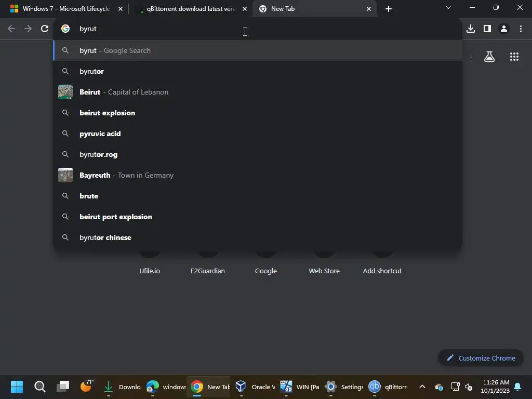The height and width of the screenshot is (399, 532).
Task: Open Task View on the taskbar
Action: pyautogui.click(x=63, y=387)
